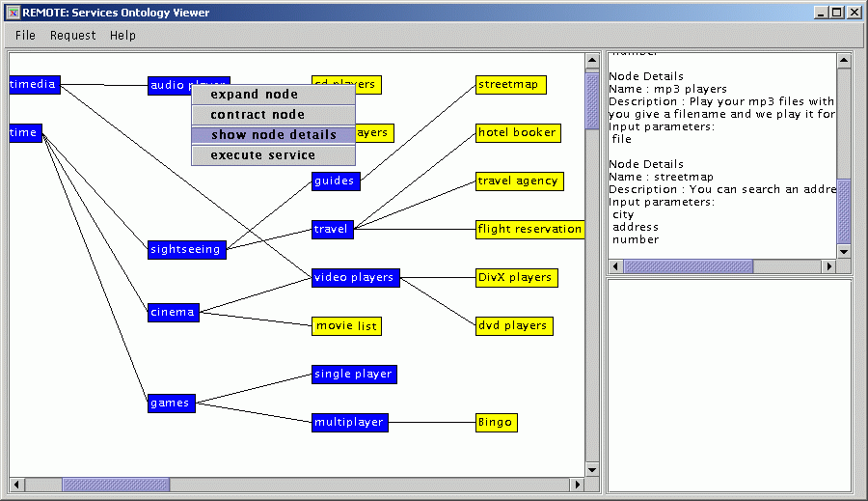Click the 'flight reservation' service node

[x=529, y=230]
